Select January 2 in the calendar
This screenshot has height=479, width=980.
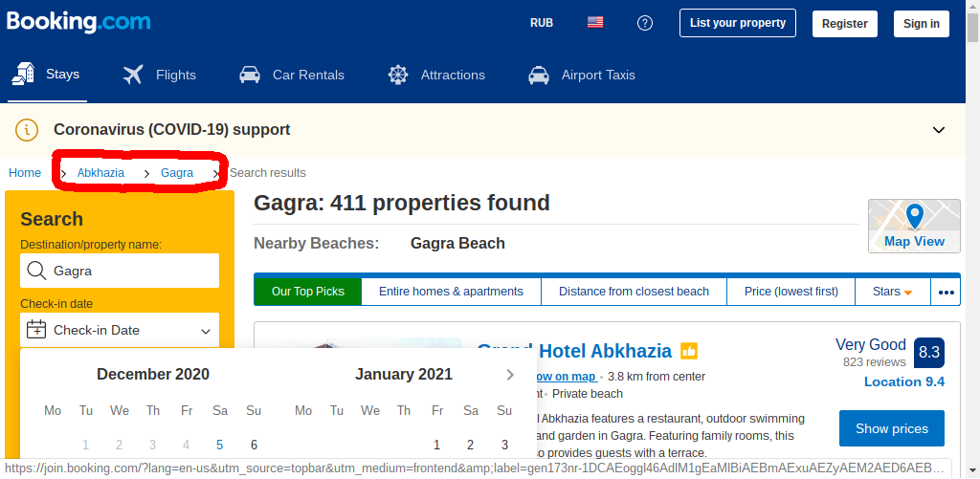(471, 446)
